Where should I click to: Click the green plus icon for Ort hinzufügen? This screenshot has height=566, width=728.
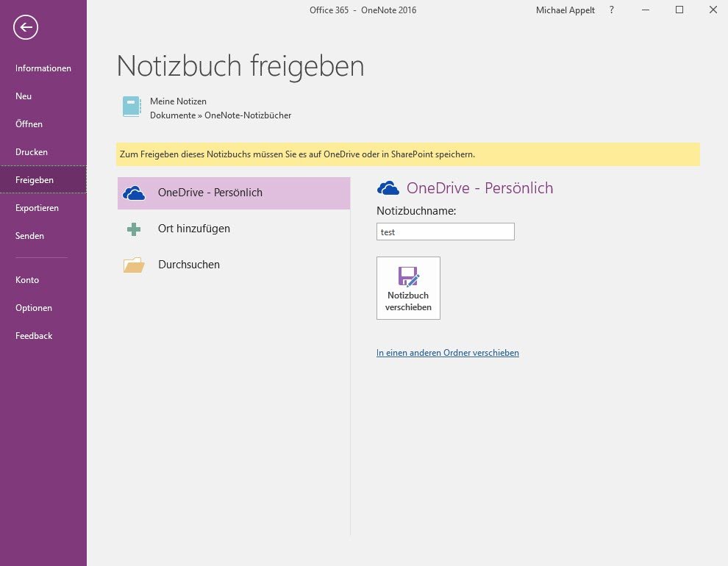point(134,229)
